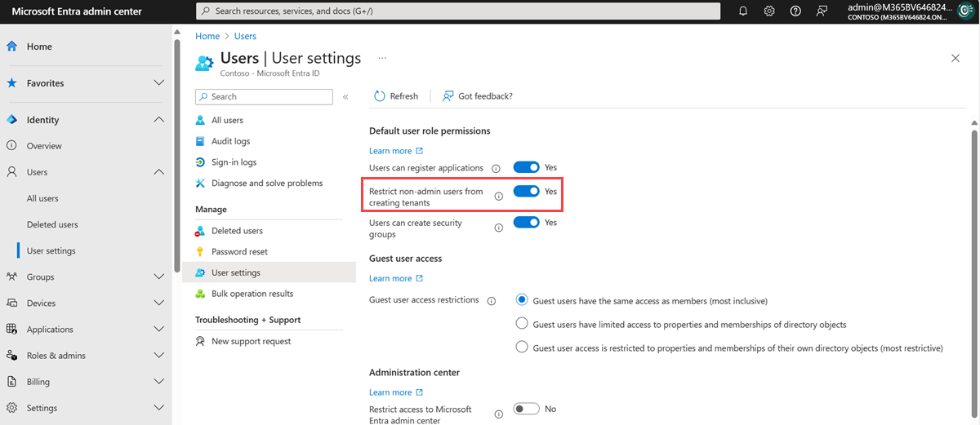Collapse the Identity section chevron
Screen dimensions: 980x425
(x=159, y=120)
